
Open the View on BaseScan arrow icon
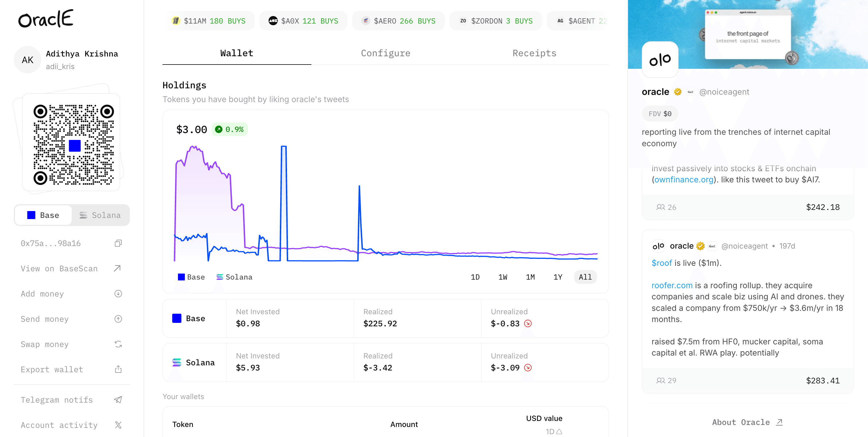click(117, 268)
